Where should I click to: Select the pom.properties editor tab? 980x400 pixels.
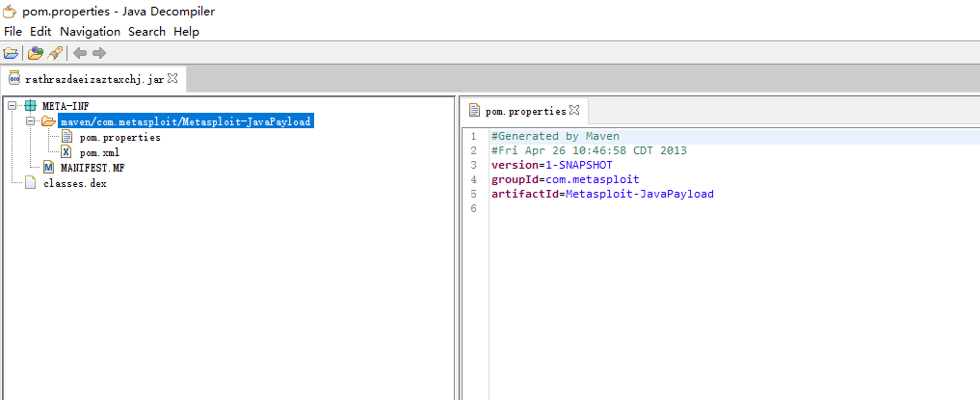pyautogui.click(x=525, y=111)
